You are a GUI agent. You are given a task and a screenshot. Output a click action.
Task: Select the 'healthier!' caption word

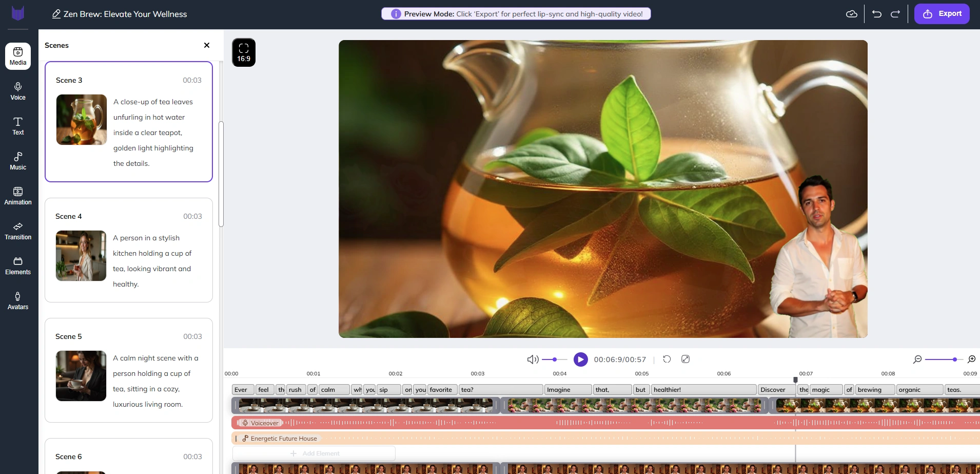(x=704, y=390)
